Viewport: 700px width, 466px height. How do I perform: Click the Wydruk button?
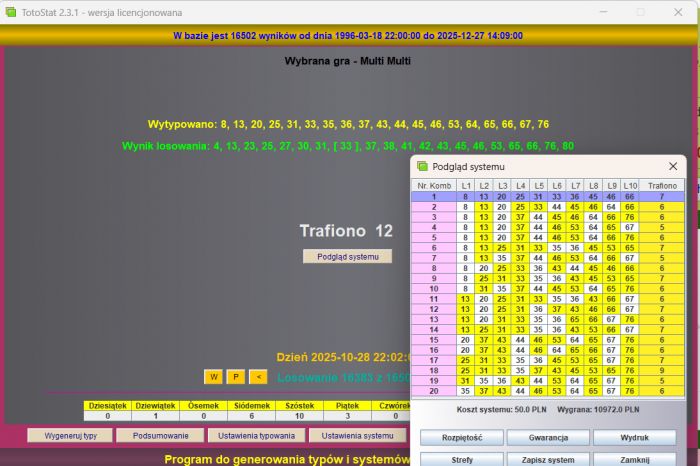click(x=634, y=438)
